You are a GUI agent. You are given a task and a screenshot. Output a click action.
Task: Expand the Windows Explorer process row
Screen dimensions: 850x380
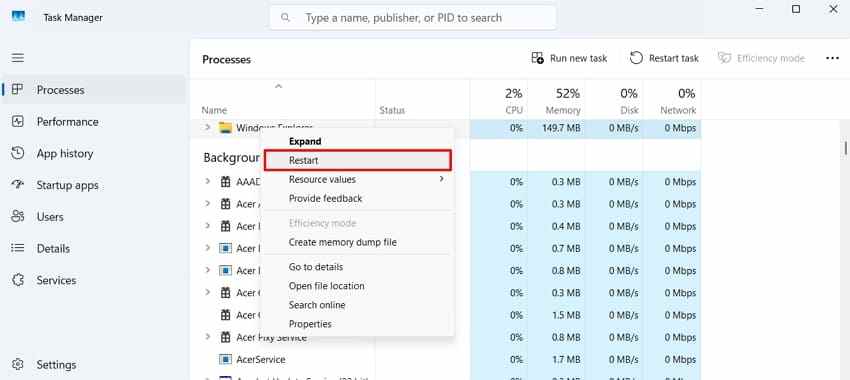click(x=207, y=127)
